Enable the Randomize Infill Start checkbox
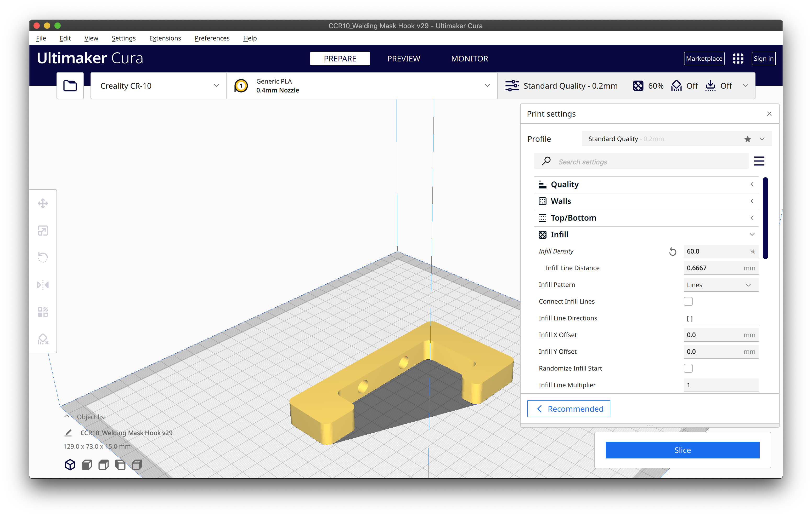This screenshot has height=517, width=812. [688, 368]
